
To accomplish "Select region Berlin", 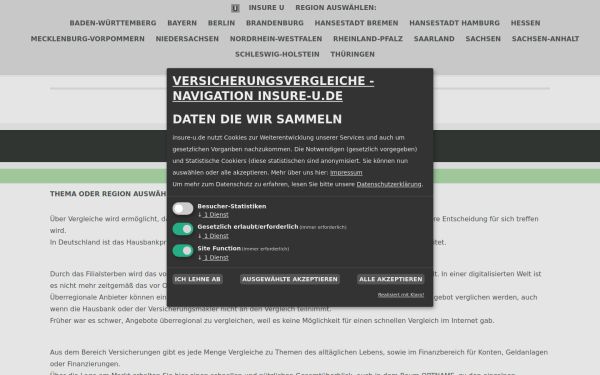I will 222,23.
